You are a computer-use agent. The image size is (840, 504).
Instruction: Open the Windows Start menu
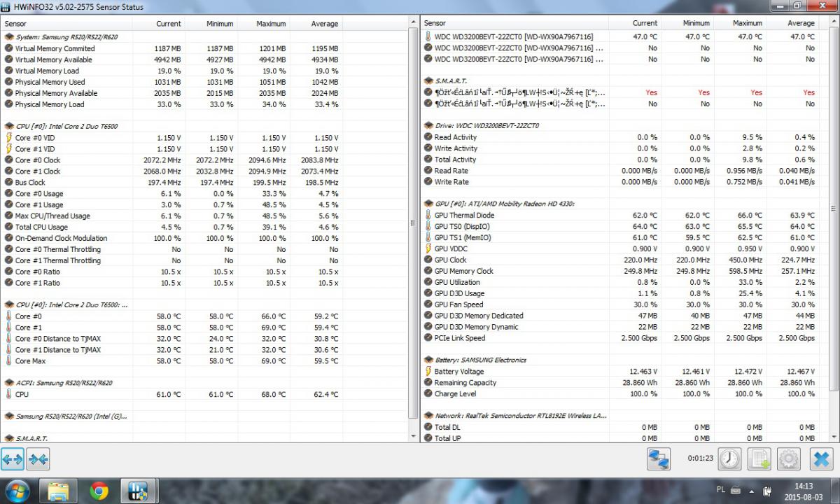(x=17, y=491)
